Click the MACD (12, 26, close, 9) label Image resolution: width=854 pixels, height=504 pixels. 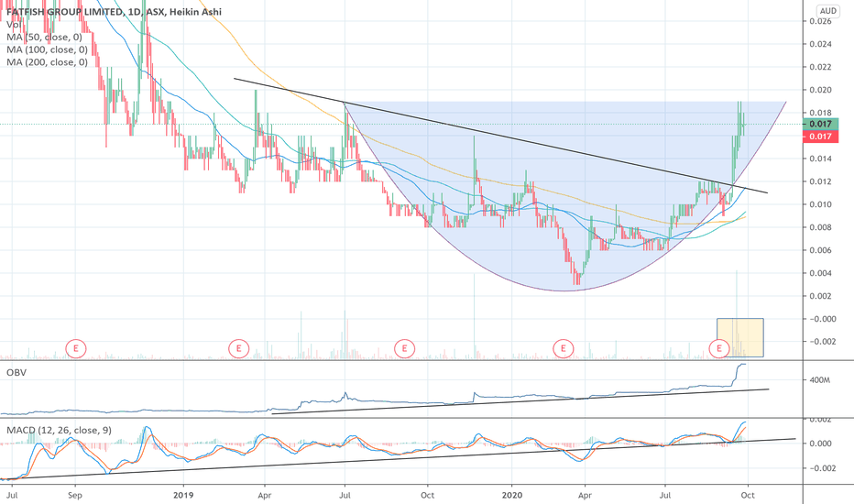pos(59,431)
